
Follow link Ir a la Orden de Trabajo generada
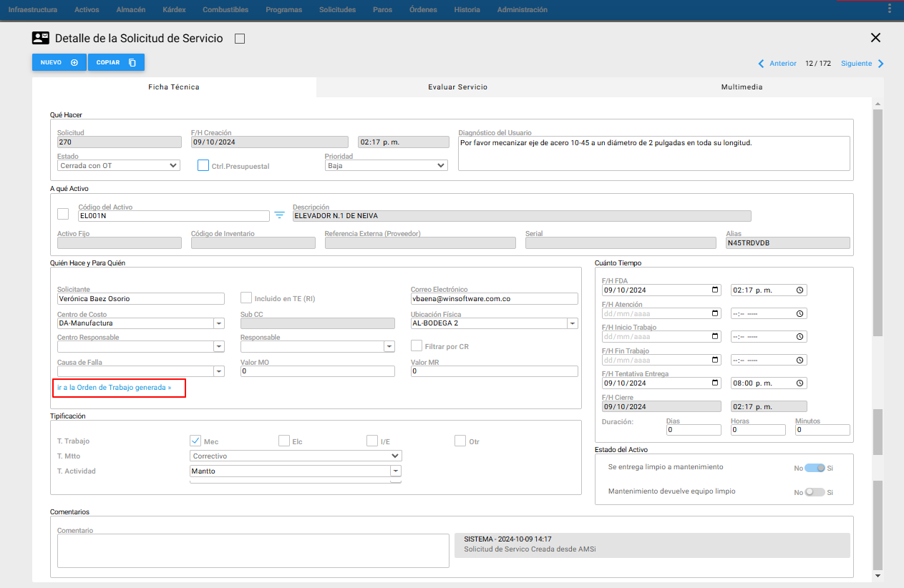click(115, 388)
